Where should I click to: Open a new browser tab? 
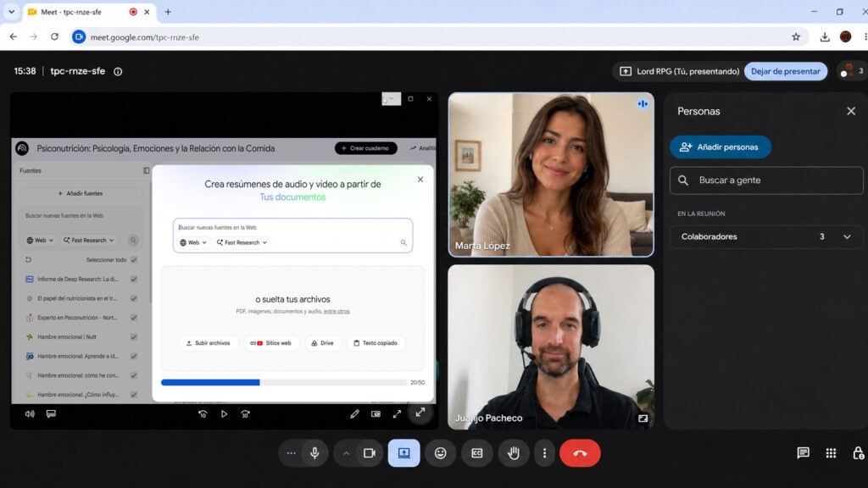[x=168, y=12]
